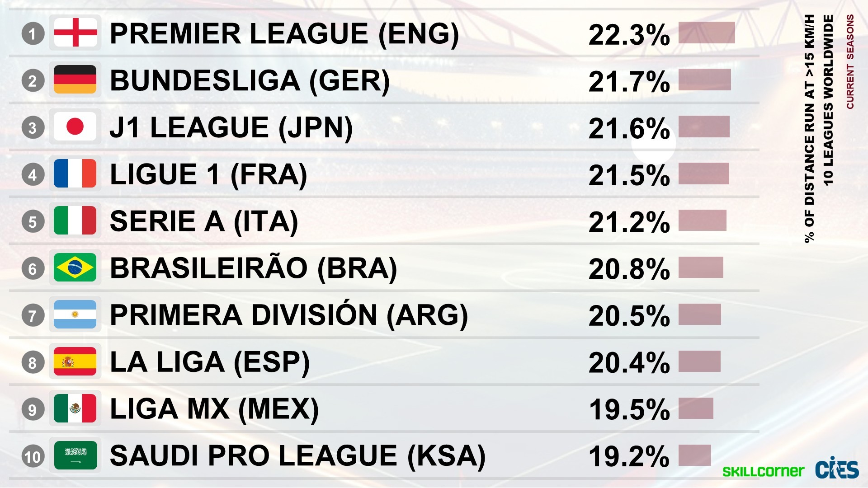Click the Saudi Arabia flag icon
The width and height of the screenshot is (868, 488).
(x=75, y=455)
